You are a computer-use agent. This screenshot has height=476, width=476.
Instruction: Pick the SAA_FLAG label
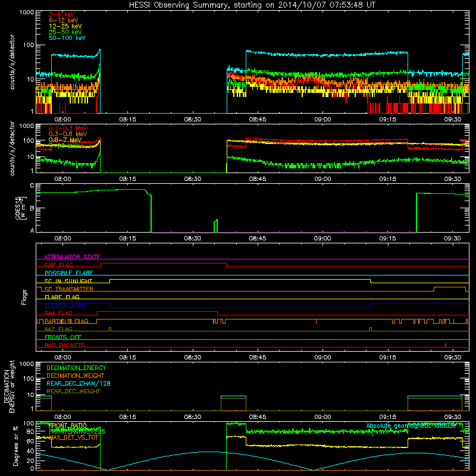point(58,314)
